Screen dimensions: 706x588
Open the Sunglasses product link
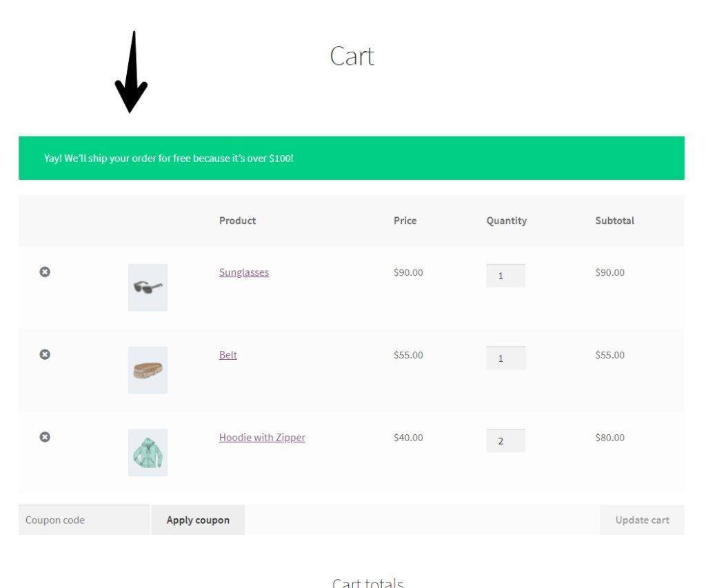point(243,272)
